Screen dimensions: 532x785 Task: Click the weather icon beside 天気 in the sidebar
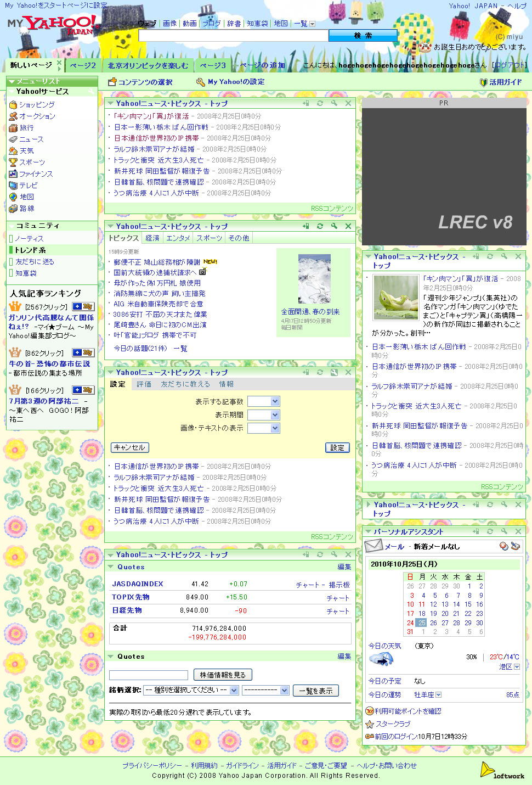tap(13, 150)
